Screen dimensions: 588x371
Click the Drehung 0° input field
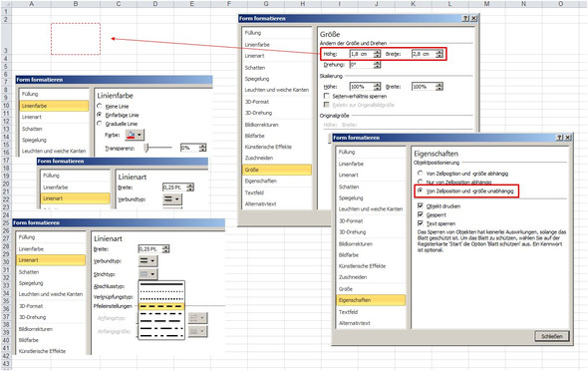click(x=362, y=65)
